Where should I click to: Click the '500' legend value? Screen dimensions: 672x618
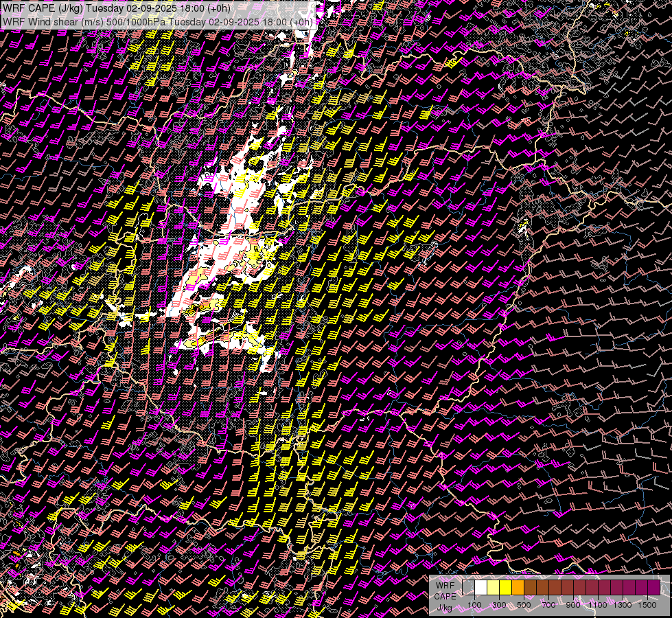[x=524, y=605]
